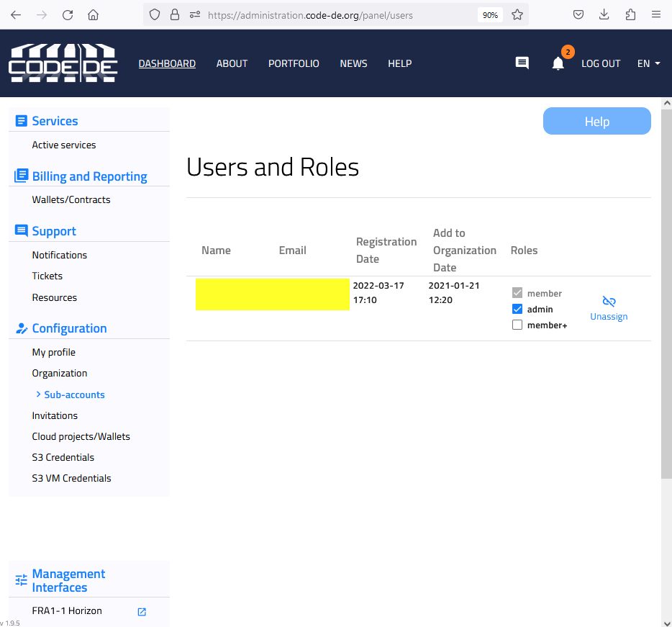The width and height of the screenshot is (672, 627).
Task: Click the notification bell with 2 alerts
Action: (x=558, y=64)
